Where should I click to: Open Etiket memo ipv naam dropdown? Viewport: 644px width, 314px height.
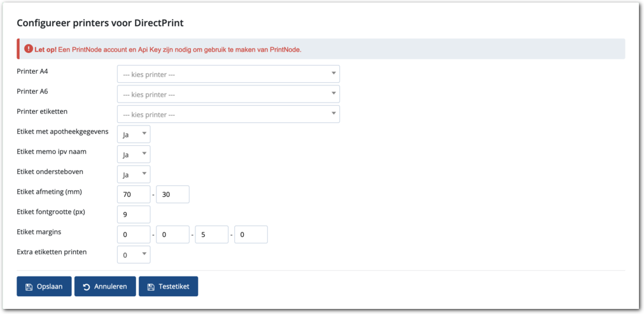134,154
